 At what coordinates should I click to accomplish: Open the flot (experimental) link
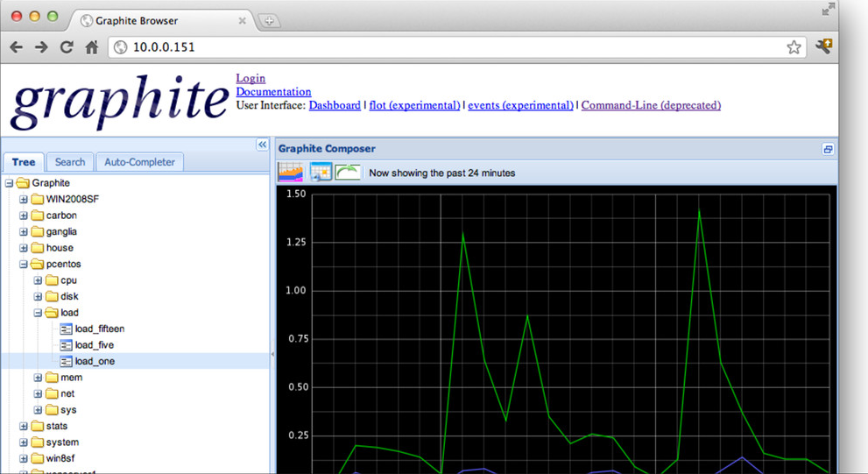[x=414, y=105]
